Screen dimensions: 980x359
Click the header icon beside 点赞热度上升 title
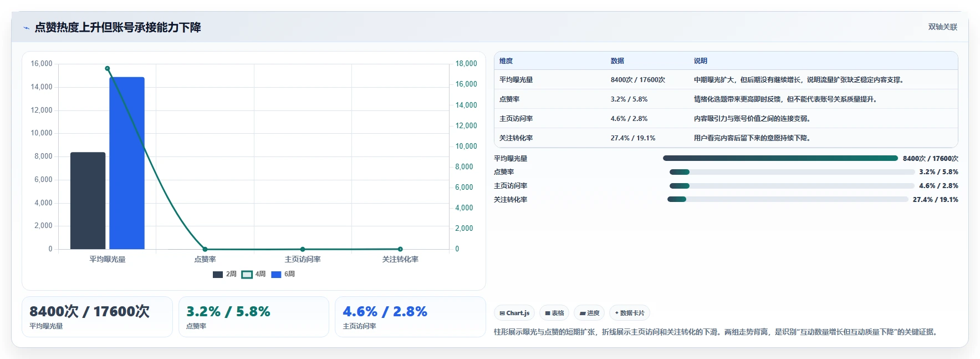coord(26,28)
